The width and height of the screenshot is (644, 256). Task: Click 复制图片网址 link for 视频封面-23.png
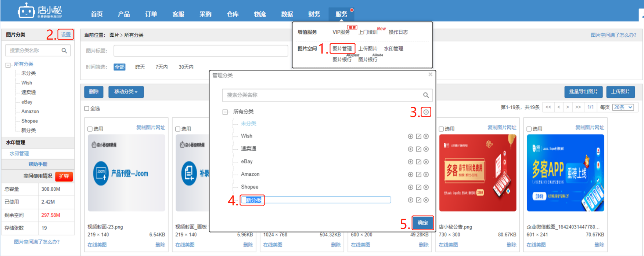(x=151, y=128)
